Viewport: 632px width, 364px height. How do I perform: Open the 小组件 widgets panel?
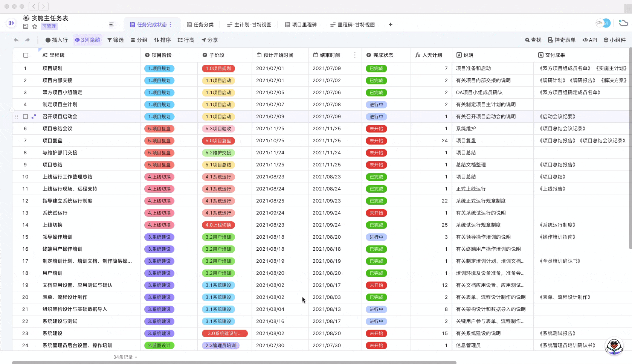[x=615, y=40]
